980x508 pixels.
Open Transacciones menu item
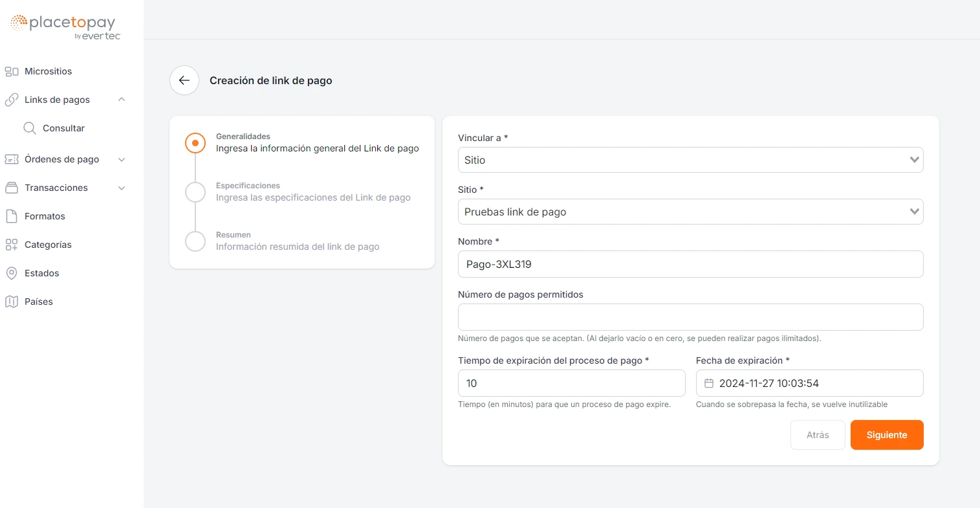pyautogui.click(x=56, y=188)
